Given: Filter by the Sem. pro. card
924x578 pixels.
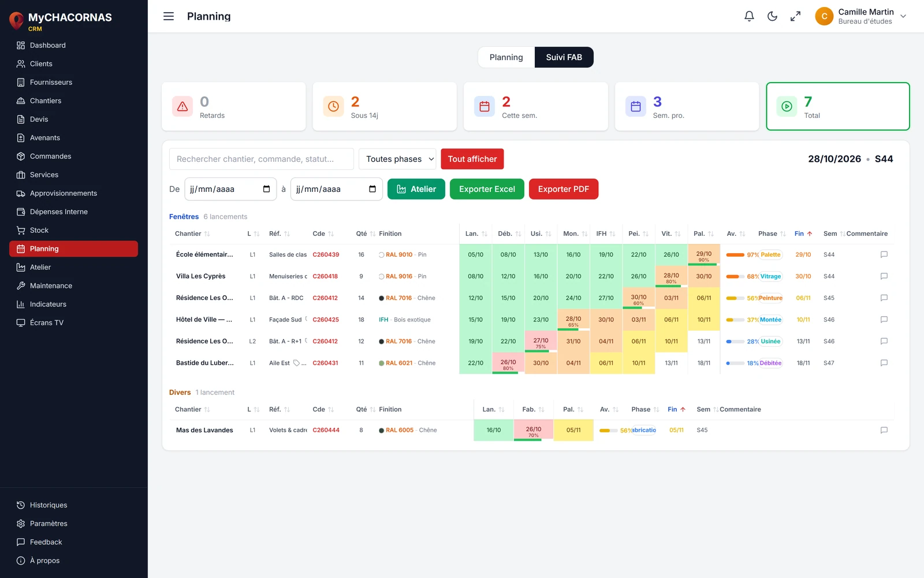Looking at the screenshot, I should coord(687,106).
